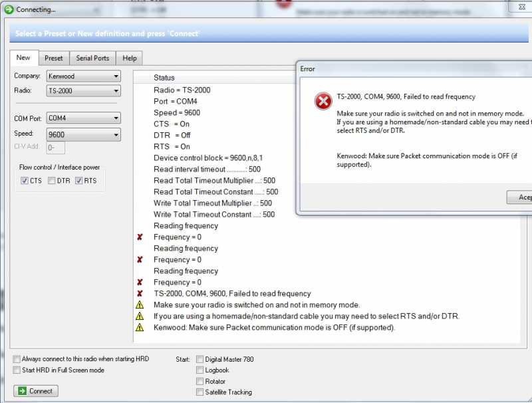This screenshot has height=403, width=532.
Task: Select the 'DTR = Off' status line
Action: (172, 136)
